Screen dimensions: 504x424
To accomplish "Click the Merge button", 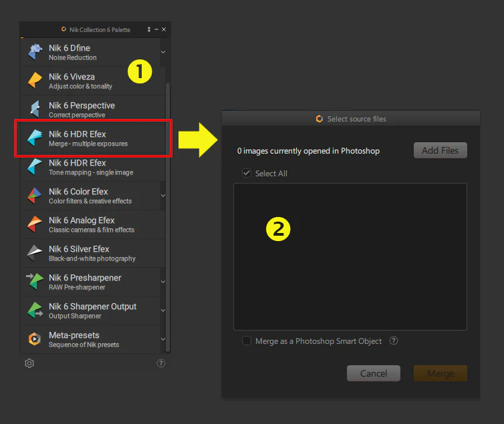I will pyautogui.click(x=440, y=373).
